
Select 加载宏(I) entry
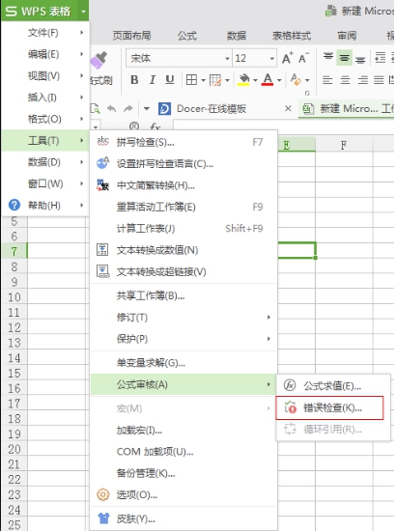coord(183,431)
